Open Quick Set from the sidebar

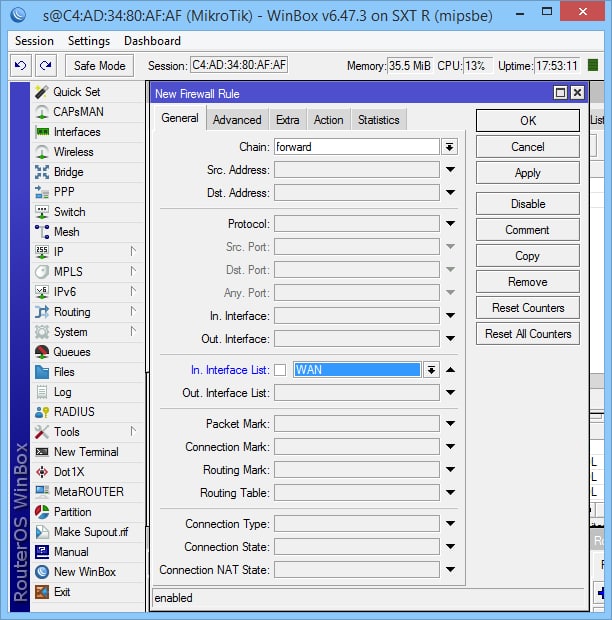click(x=77, y=92)
